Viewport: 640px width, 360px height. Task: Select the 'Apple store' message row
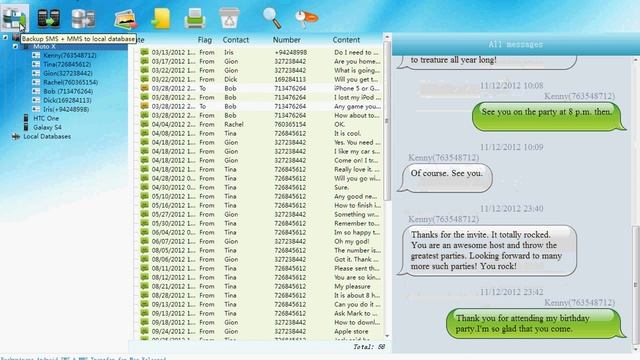[x=260, y=331]
